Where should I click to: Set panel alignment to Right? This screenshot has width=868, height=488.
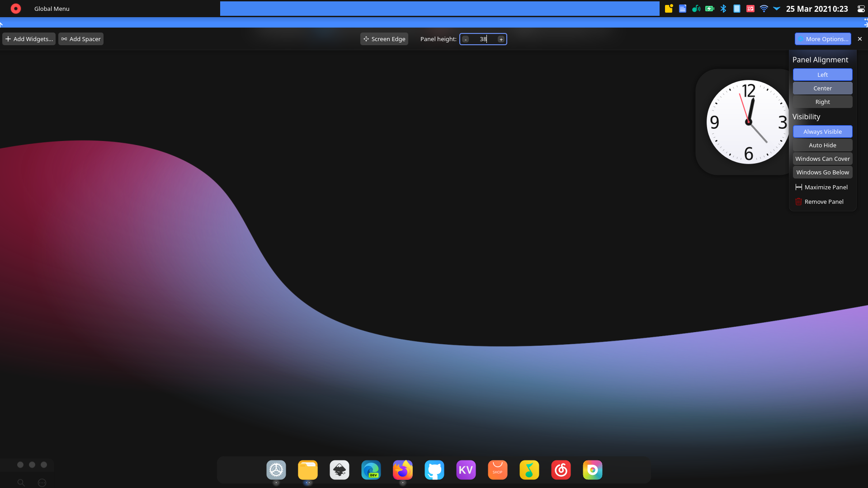coord(822,102)
